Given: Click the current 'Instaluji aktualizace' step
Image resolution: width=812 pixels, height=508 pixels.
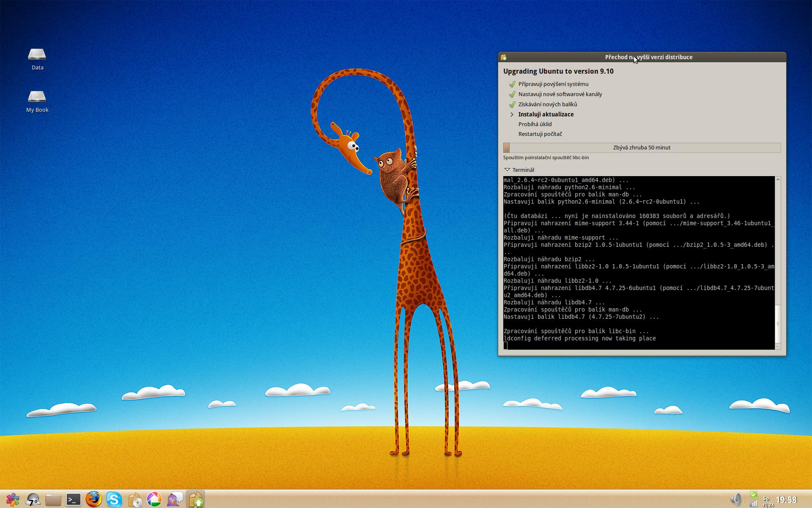Looking at the screenshot, I should pyautogui.click(x=546, y=114).
